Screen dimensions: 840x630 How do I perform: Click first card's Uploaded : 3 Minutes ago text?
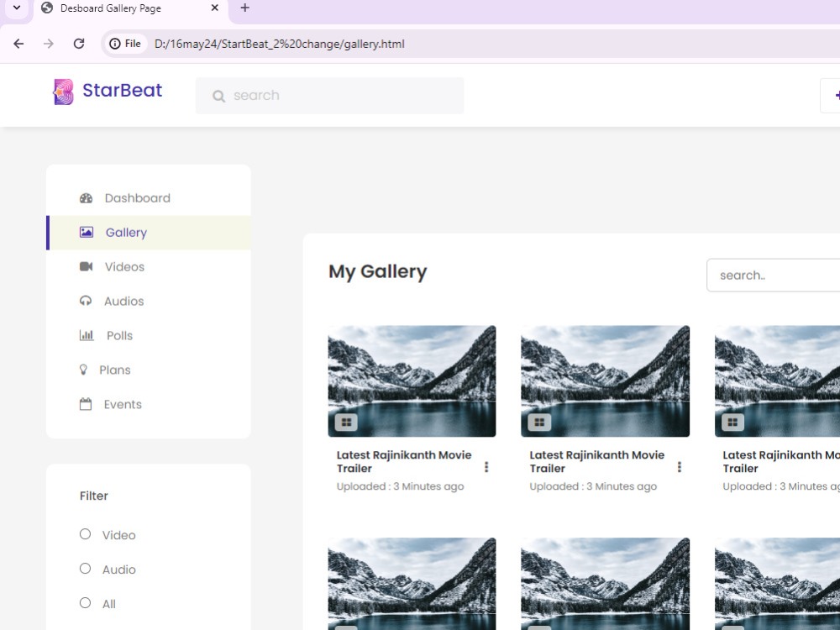tap(400, 486)
